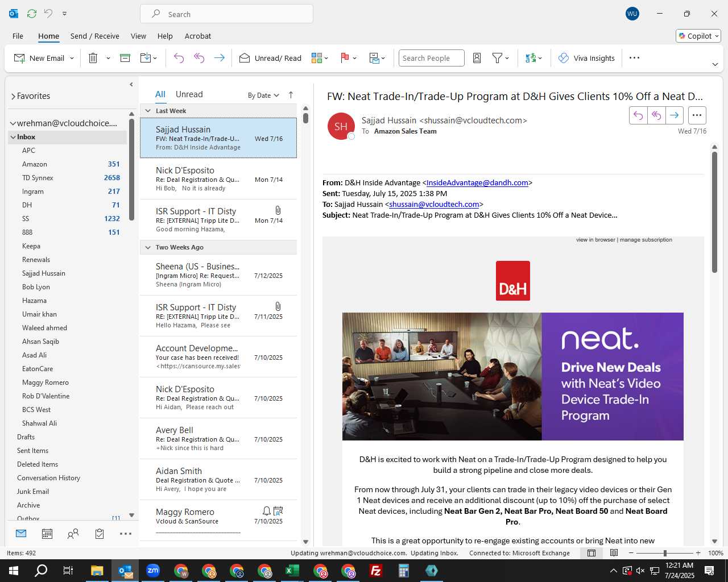Open the Filter Email dropdown

tap(500, 58)
